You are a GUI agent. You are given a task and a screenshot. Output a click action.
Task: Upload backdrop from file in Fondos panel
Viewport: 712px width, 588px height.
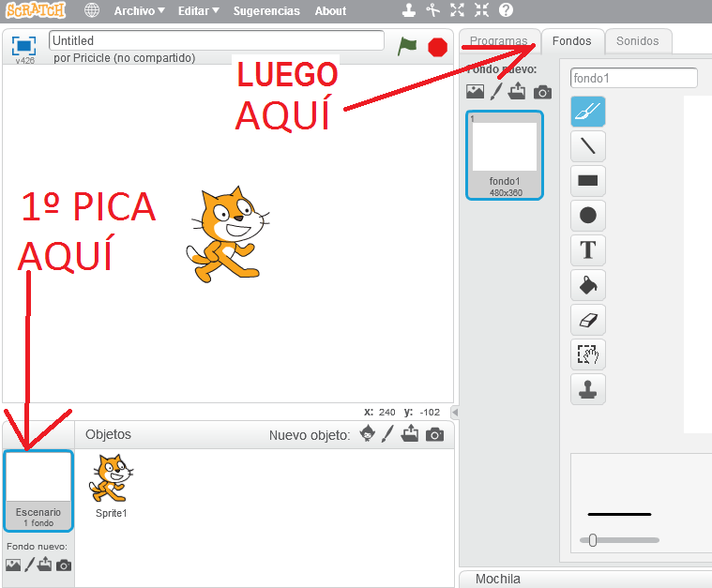[x=517, y=91]
